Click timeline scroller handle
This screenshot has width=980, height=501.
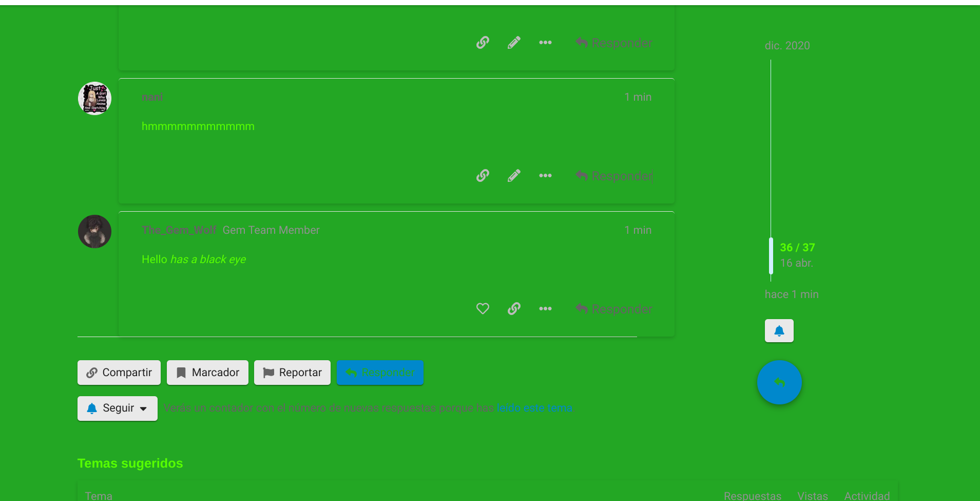coord(771,255)
